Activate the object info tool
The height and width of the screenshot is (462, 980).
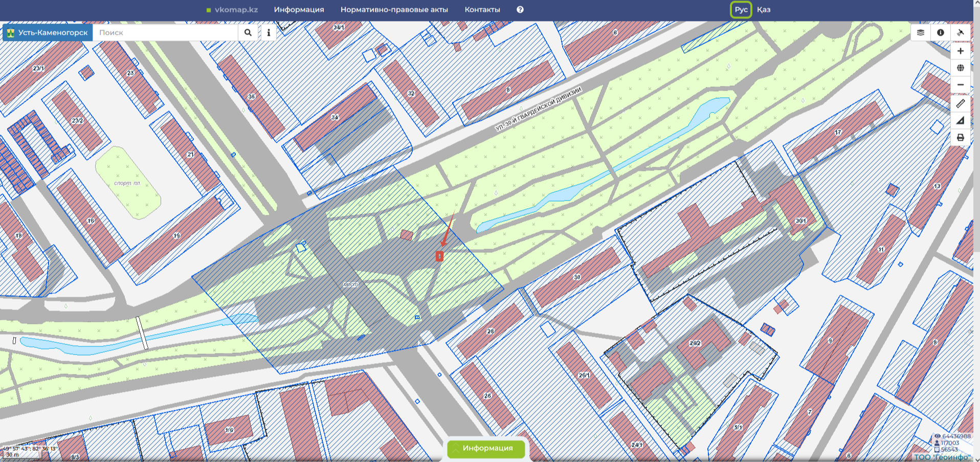941,33
